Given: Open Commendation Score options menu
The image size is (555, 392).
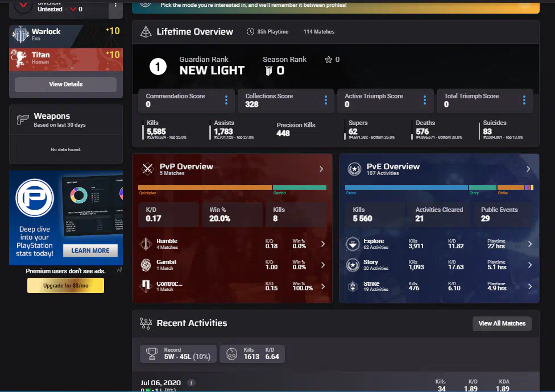Looking at the screenshot, I should pyautogui.click(x=226, y=100).
